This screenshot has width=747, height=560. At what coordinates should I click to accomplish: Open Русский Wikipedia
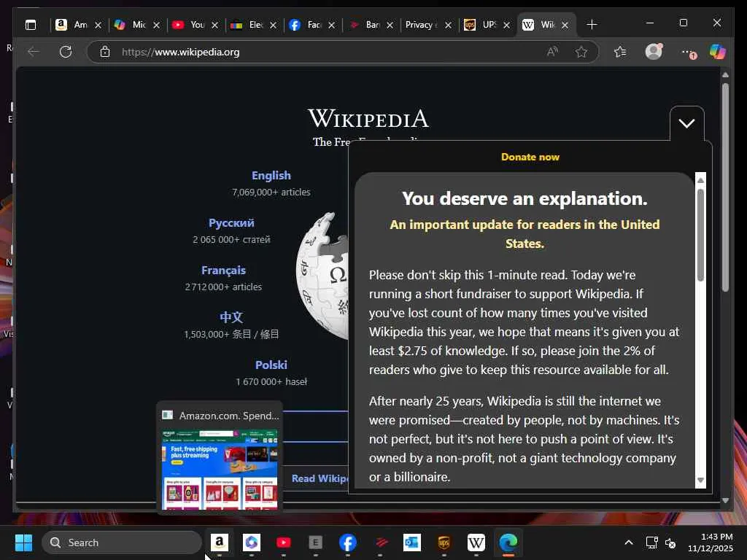point(231,223)
